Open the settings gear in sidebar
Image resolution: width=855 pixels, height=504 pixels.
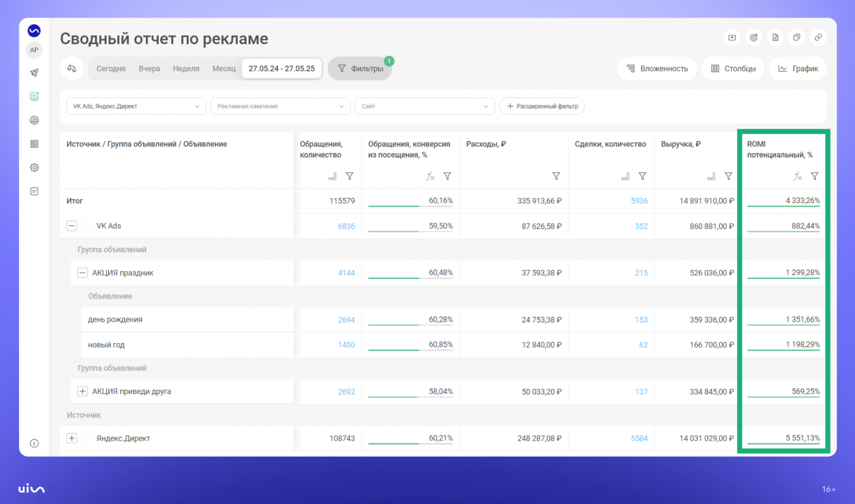tap(34, 168)
